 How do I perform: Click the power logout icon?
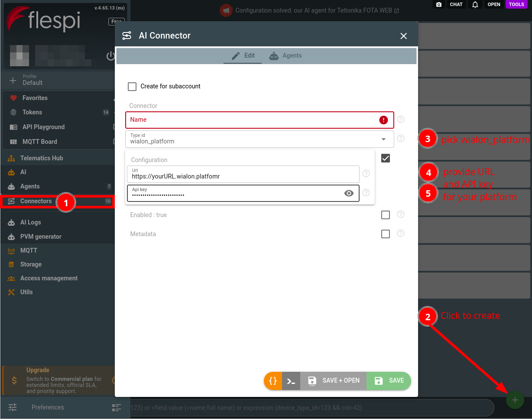(110, 56)
